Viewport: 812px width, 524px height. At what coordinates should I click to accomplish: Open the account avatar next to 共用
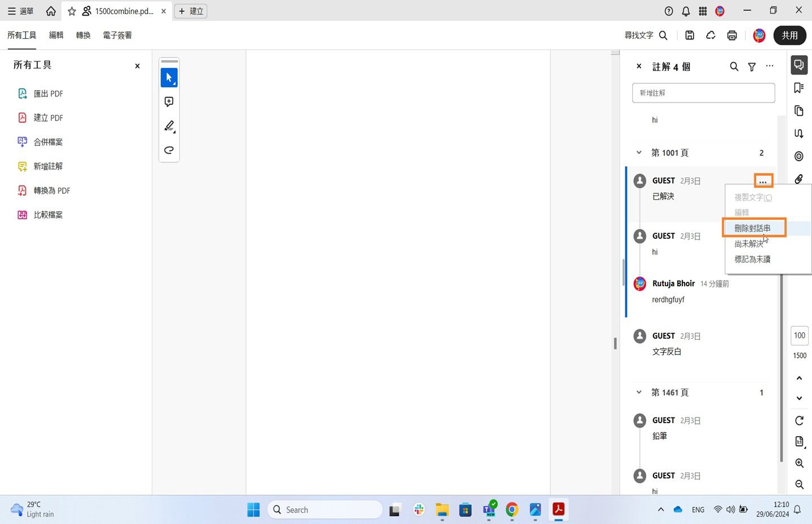click(x=759, y=35)
